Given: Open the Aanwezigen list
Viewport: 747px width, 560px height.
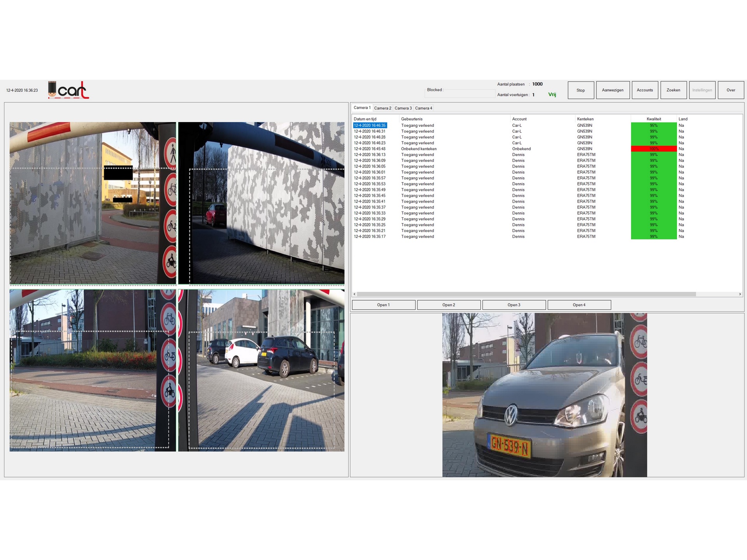Looking at the screenshot, I should (612, 90).
